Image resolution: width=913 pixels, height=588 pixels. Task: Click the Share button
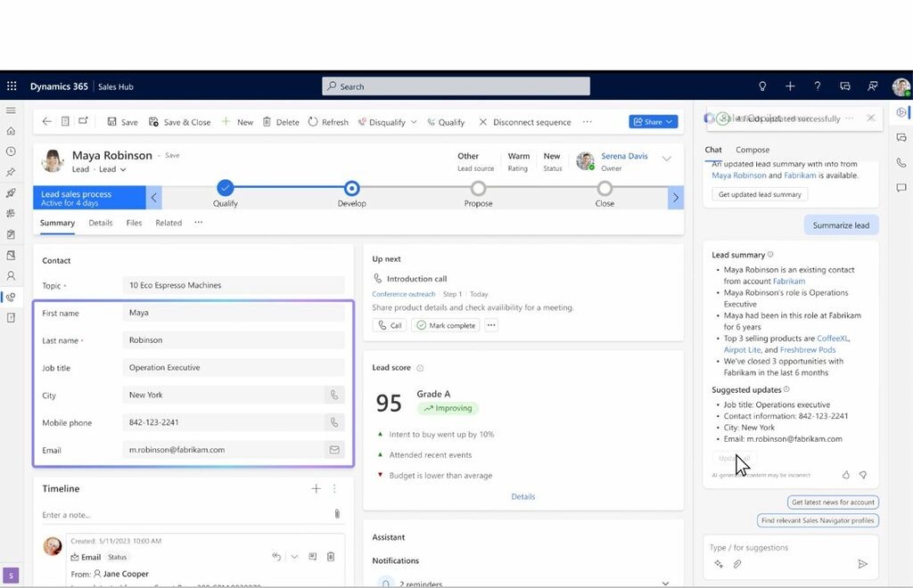[654, 121]
